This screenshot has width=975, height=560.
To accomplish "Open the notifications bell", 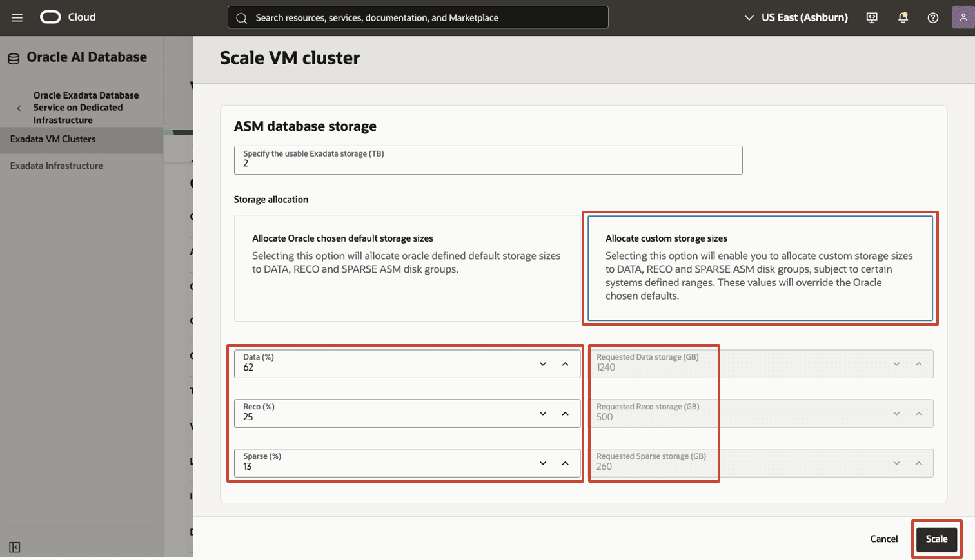I will tap(903, 17).
